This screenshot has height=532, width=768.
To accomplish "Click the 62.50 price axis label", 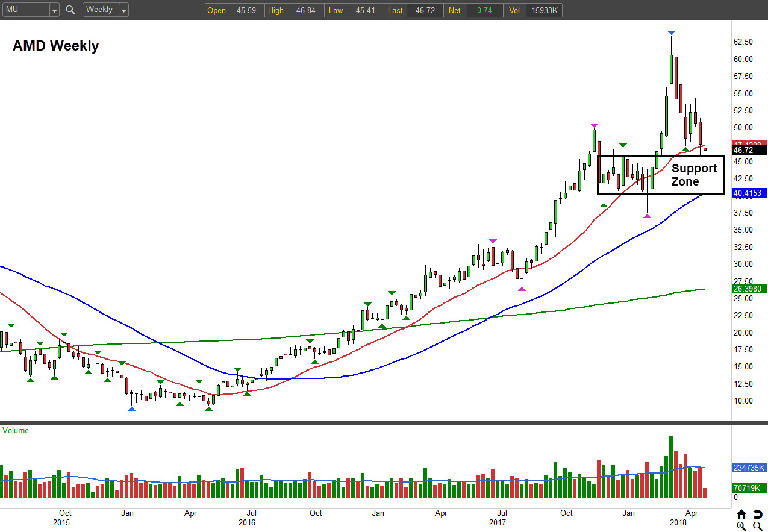I will click(x=745, y=42).
